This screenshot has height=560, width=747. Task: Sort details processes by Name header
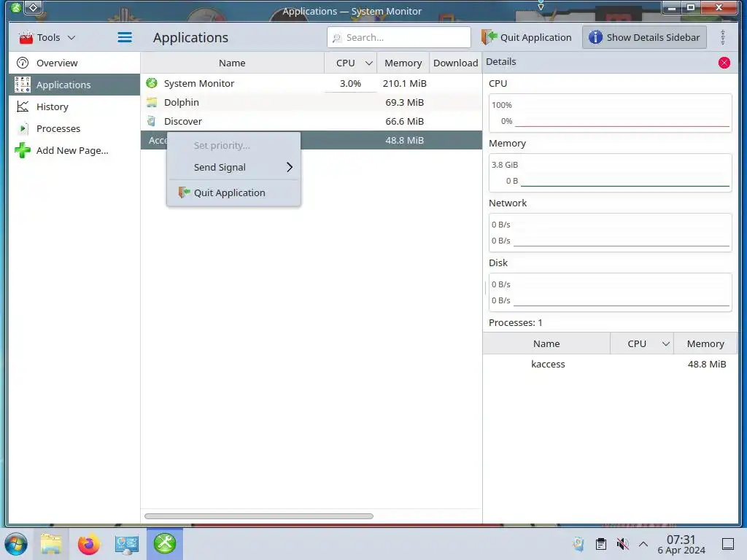pos(546,344)
